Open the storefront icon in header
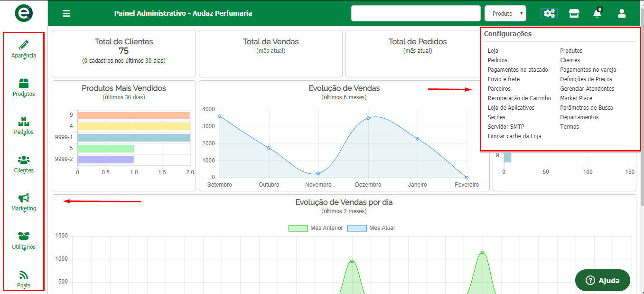Image resolution: width=644 pixels, height=294 pixels. pyautogui.click(x=574, y=13)
